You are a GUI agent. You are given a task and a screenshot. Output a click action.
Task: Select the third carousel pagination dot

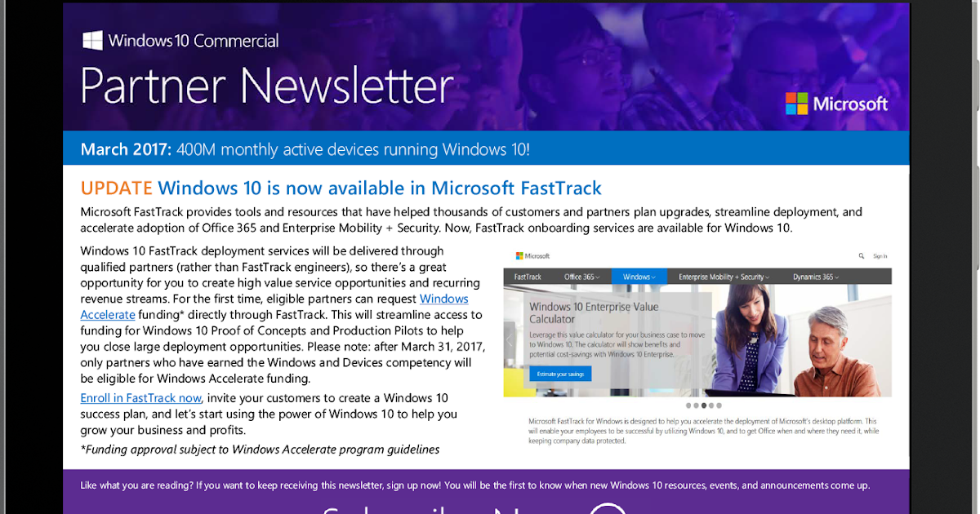[703, 405]
